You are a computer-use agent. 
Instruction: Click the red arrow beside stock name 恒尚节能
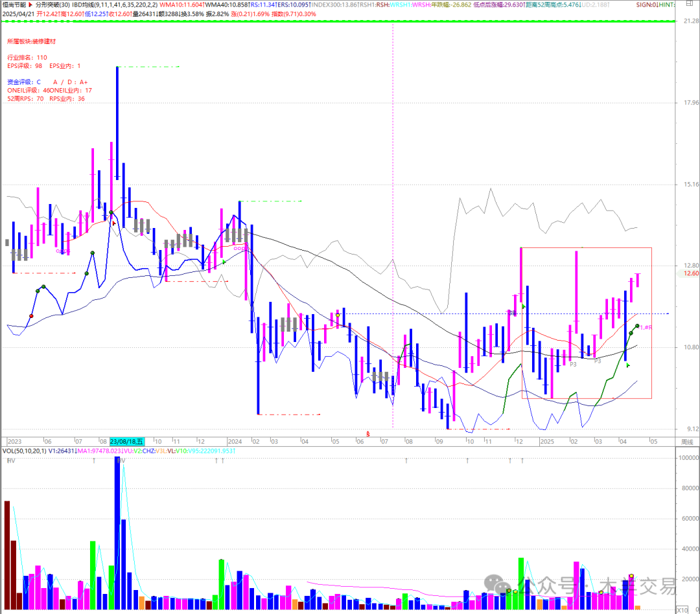click(31, 5)
